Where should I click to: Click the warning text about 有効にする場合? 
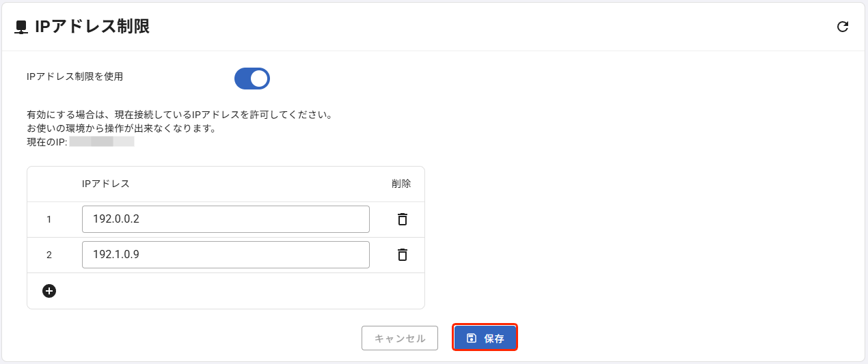179,115
